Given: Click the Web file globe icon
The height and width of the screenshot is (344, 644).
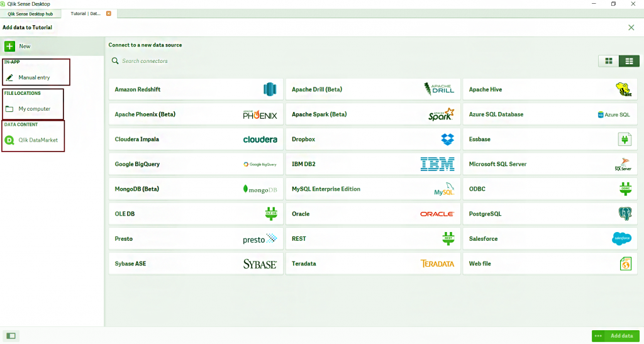Looking at the screenshot, I should click(625, 264).
